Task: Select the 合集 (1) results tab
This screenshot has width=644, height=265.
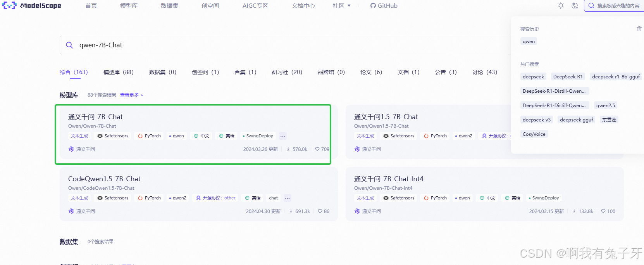Action: pyautogui.click(x=246, y=72)
